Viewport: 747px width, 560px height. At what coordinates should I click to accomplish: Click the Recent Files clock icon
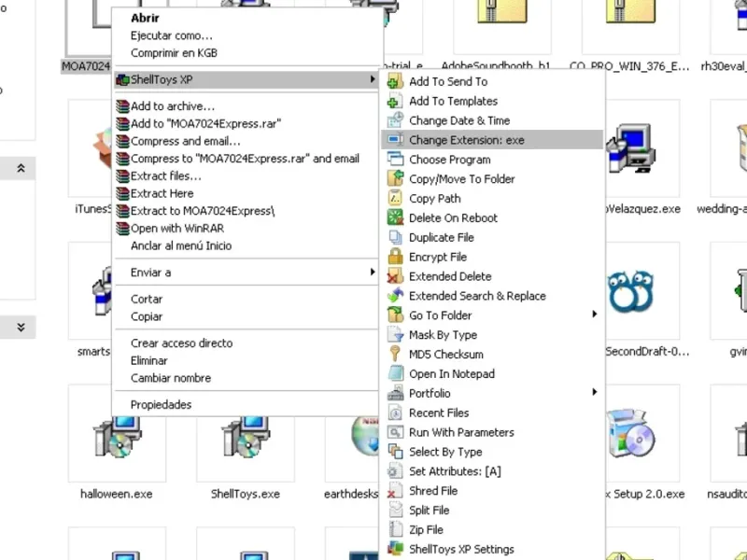click(395, 413)
